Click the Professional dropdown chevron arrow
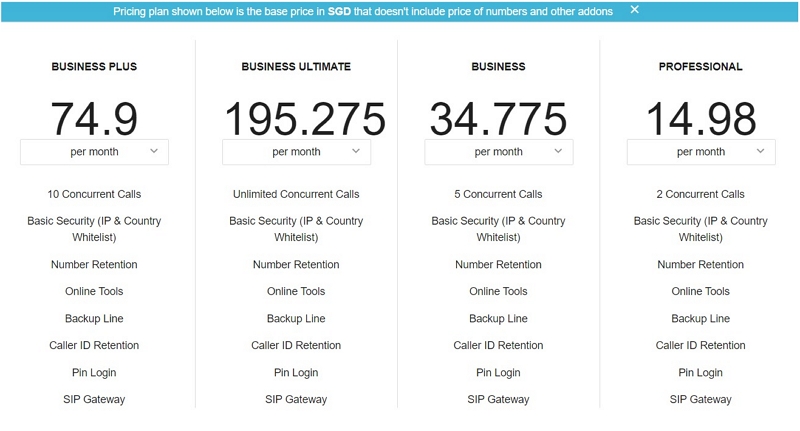The height and width of the screenshot is (431, 800). tap(760, 151)
